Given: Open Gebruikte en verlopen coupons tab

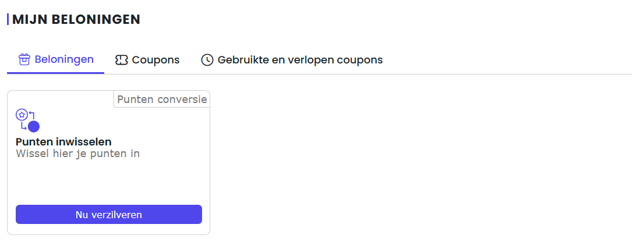Looking at the screenshot, I should point(292,61).
